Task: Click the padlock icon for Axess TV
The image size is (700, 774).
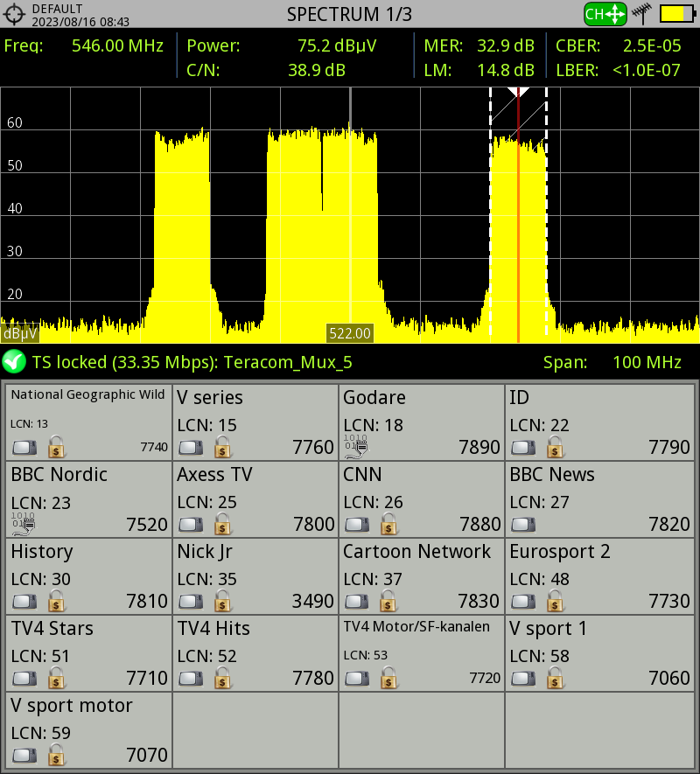Action: pyautogui.click(x=223, y=523)
